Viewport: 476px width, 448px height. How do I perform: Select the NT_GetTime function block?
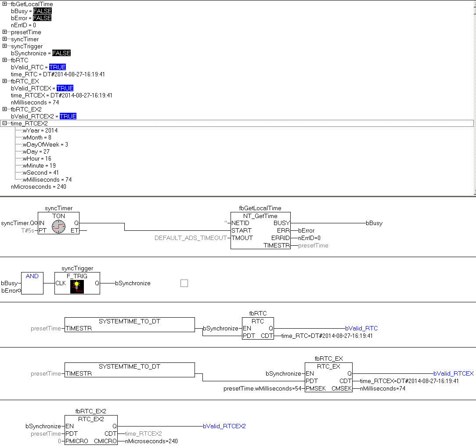pos(260,230)
